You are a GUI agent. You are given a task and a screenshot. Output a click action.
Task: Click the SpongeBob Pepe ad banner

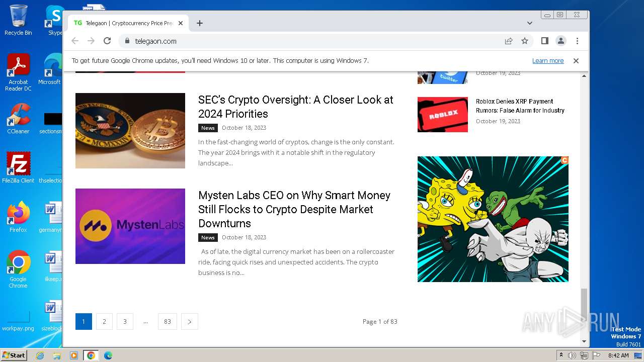pyautogui.click(x=493, y=219)
